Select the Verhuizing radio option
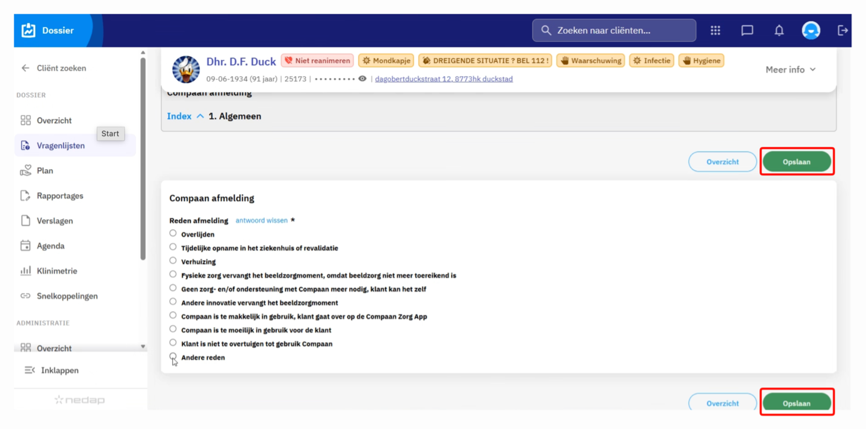 pos(173,261)
